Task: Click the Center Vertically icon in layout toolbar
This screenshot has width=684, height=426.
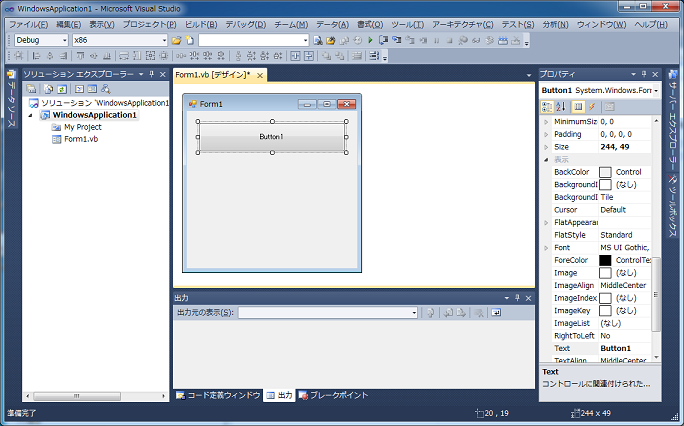Action: tap(309, 56)
